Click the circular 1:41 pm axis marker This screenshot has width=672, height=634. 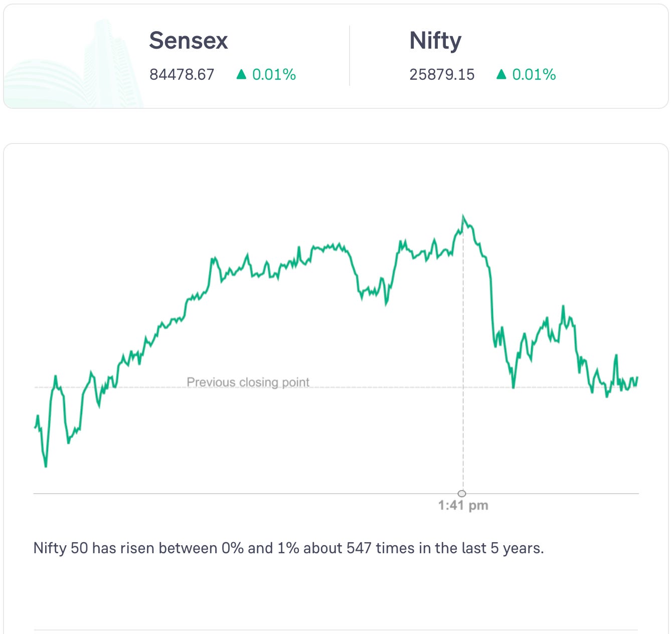coord(462,494)
